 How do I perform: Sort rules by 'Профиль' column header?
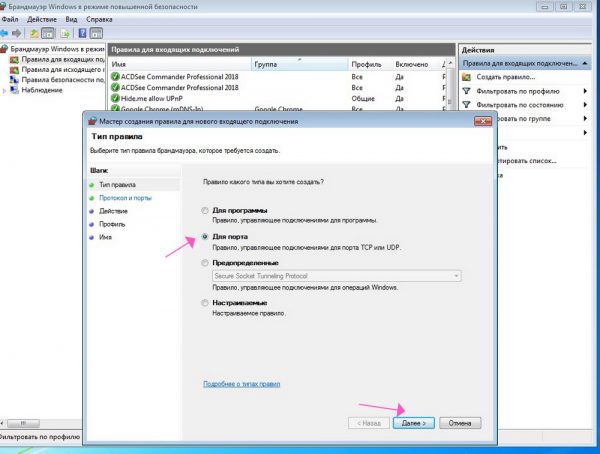[x=370, y=64]
